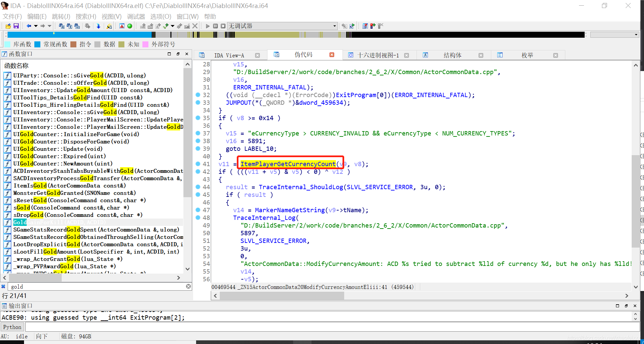This screenshot has height=344, width=644.
Task: Switch to the 十六进制视图-1 tab
Action: [x=378, y=55]
